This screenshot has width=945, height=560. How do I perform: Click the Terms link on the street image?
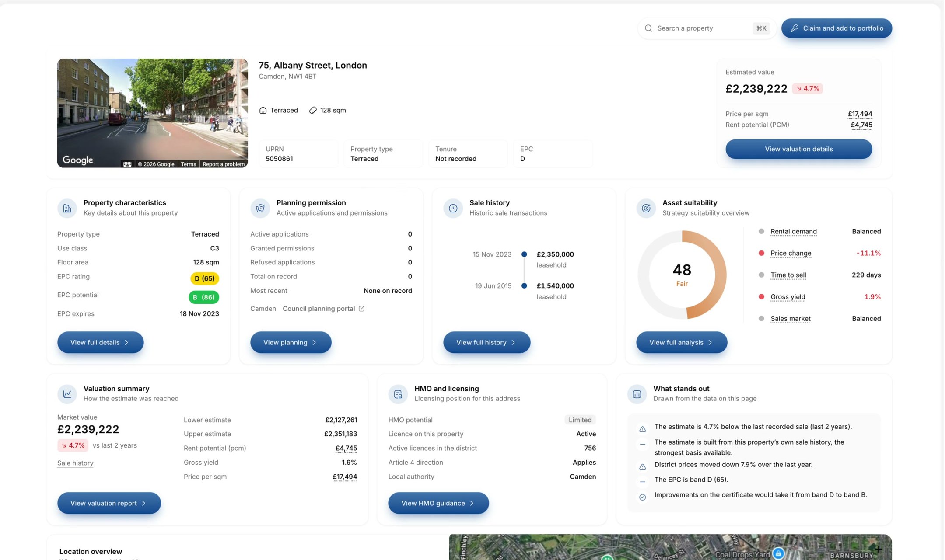pos(189,164)
